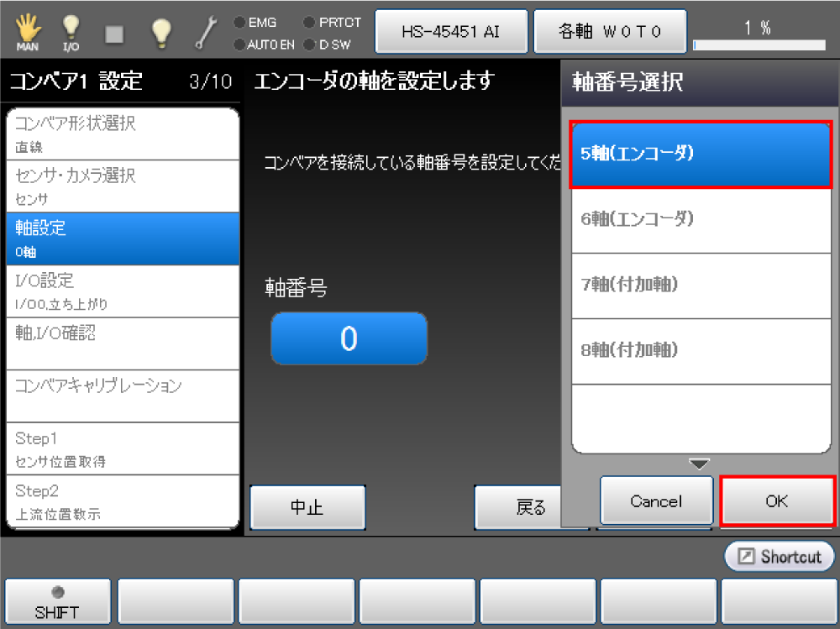The width and height of the screenshot is (840, 629).
Task: Click the 1% speed progress bar
Action: click(759, 45)
